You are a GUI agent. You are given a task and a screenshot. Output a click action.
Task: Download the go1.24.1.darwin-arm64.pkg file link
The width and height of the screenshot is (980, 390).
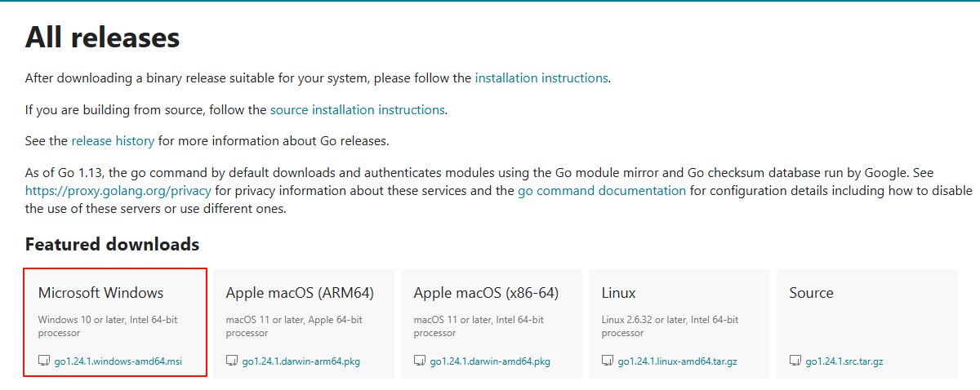click(x=302, y=361)
